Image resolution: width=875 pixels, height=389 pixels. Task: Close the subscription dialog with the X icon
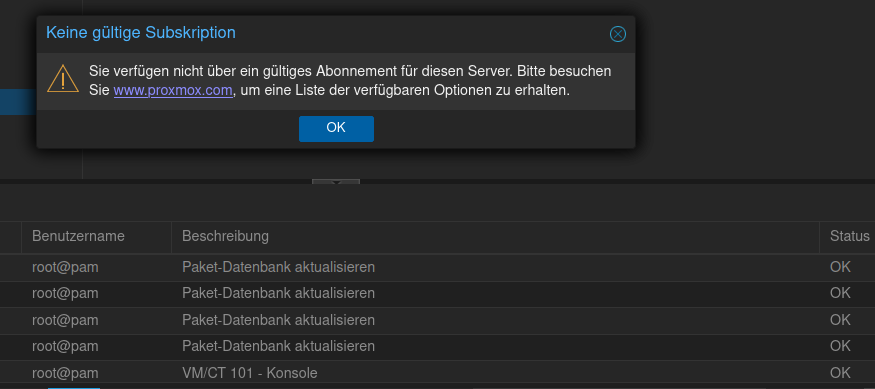tap(618, 34)
